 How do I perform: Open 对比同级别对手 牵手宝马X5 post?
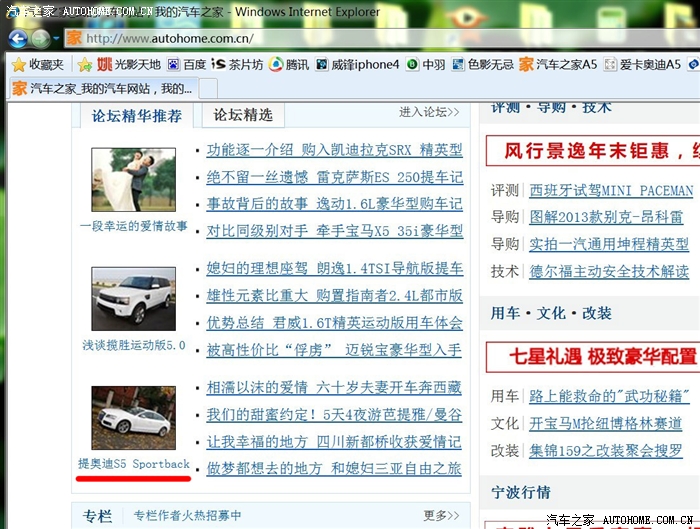coord(334,231)
